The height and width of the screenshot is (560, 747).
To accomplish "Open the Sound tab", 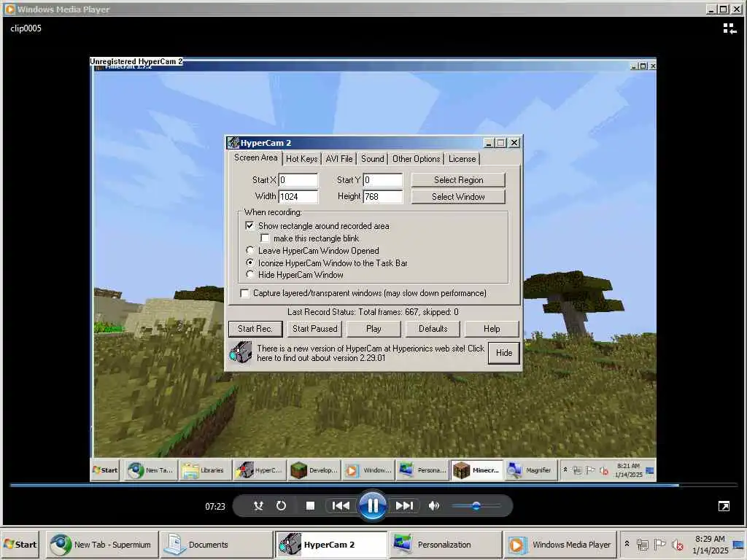I will 373,159.
